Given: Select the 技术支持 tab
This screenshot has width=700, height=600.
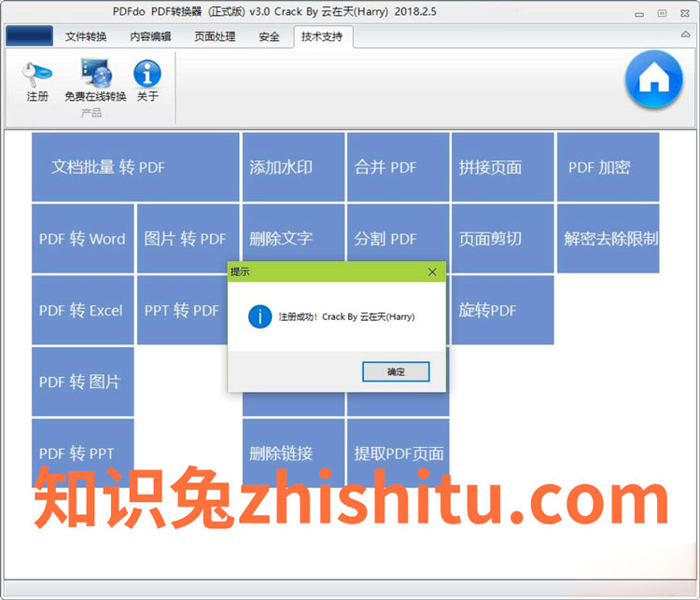Looking at the screenshot, I should (x=322, y=36).
